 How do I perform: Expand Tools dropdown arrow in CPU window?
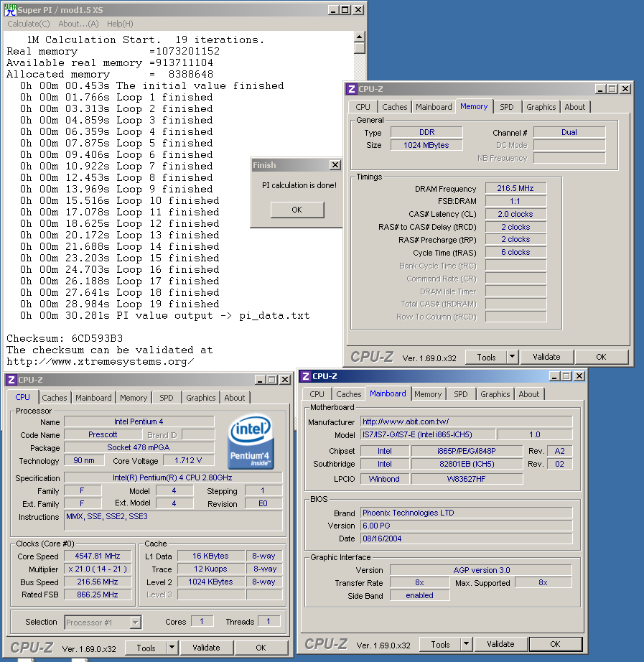[x=172, y=648]
